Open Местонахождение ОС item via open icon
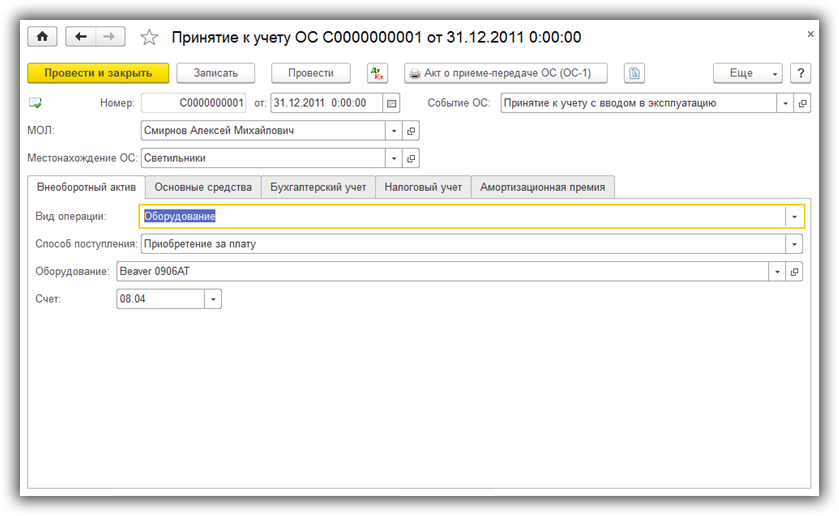The height and width of the screenshot is (516, 839). [411, 158]
